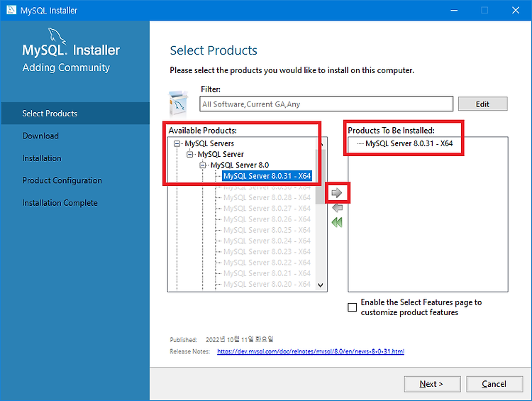Collapse the MySQL Server tree node
532x401 pixels.
tap(189, 155)
